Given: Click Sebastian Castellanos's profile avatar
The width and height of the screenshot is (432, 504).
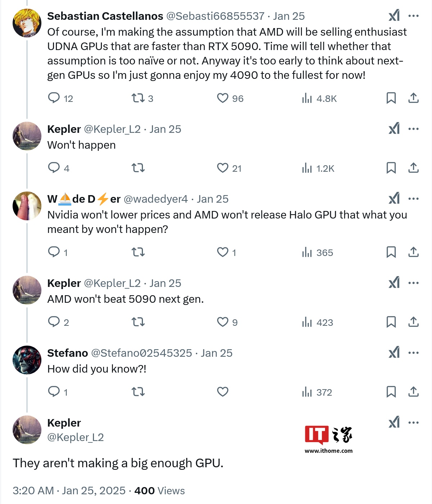Looking at the screenshot, I should [x=27, y=23].
